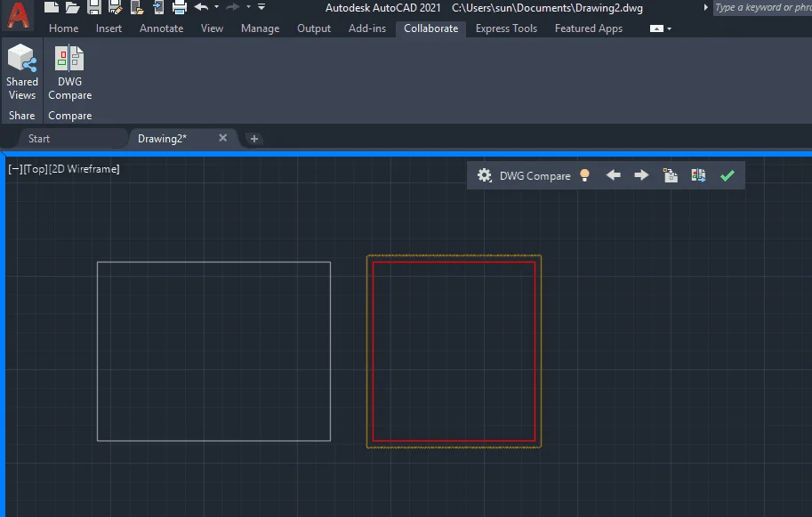Exit compare with green checkmark

click(728, 175)
